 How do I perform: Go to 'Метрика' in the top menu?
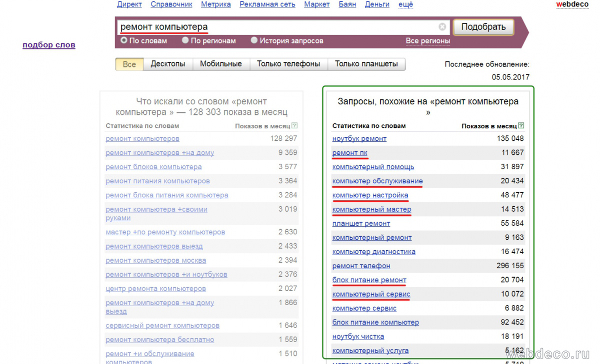pyautogui.click(x=215, y=4)
